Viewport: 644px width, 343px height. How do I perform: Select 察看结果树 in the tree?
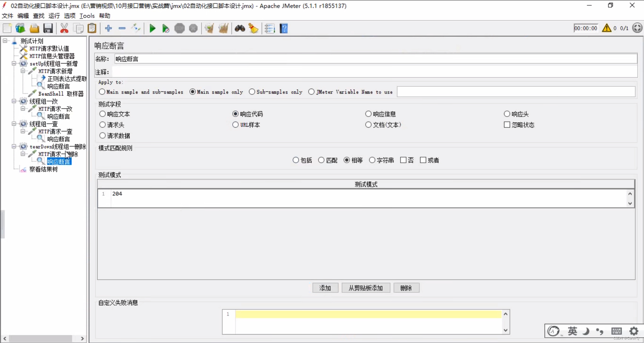43,169
